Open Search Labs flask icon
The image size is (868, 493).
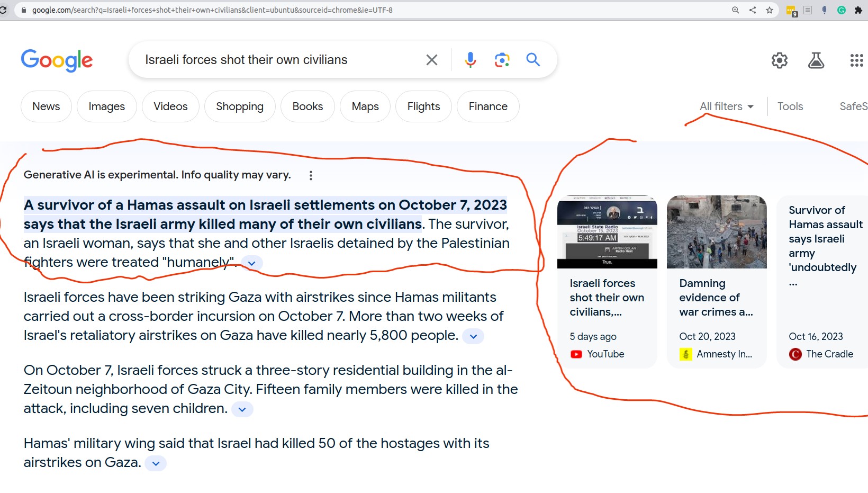point(816,60)
